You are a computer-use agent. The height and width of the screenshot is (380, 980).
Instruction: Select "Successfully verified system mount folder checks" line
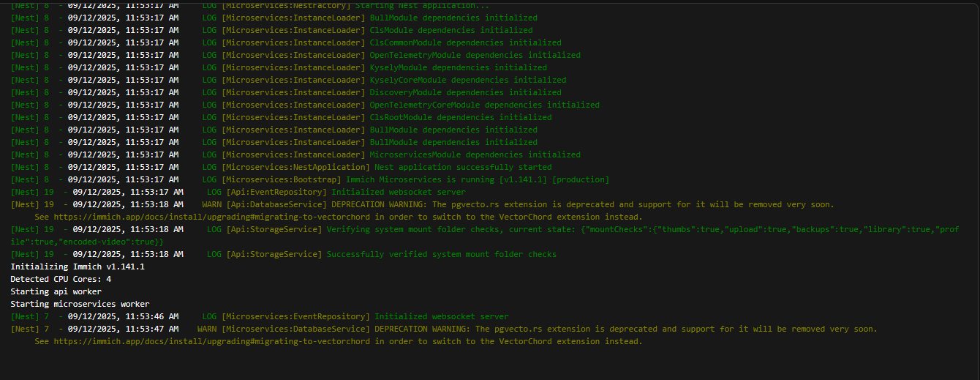[441, 254]
